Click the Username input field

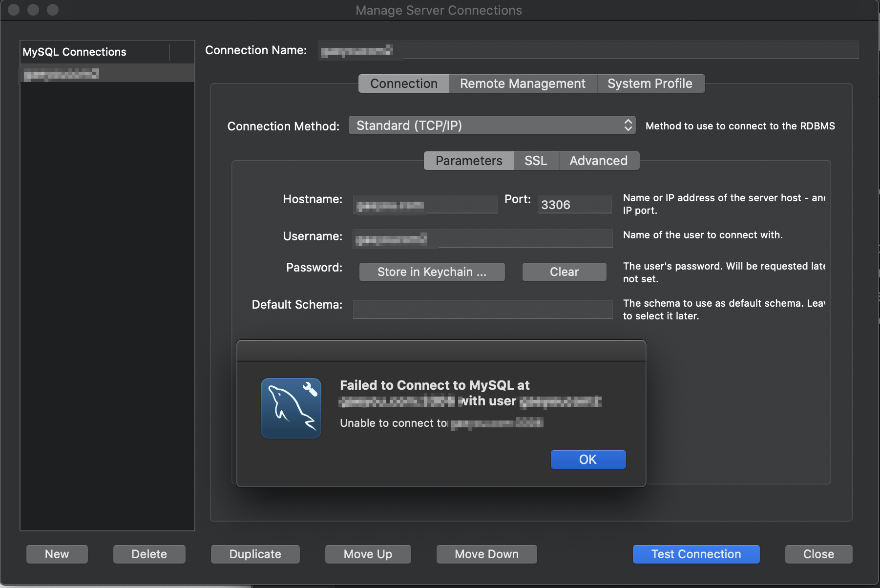[482, 238]
